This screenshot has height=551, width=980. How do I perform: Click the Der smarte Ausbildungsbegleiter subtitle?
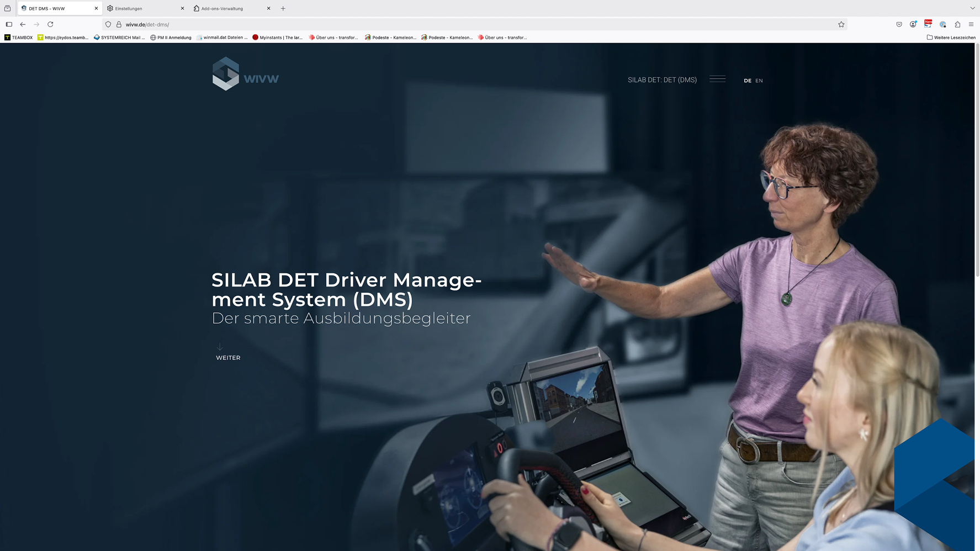[341, 318]
